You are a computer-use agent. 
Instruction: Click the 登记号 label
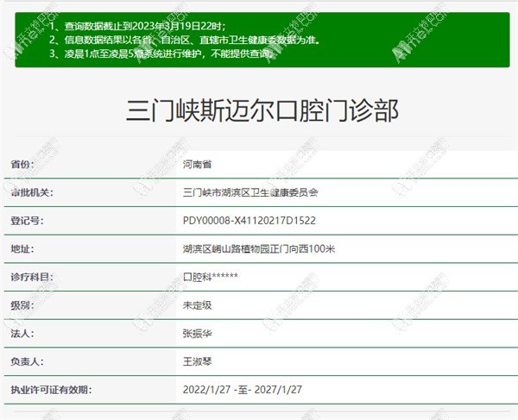(27, 221)
